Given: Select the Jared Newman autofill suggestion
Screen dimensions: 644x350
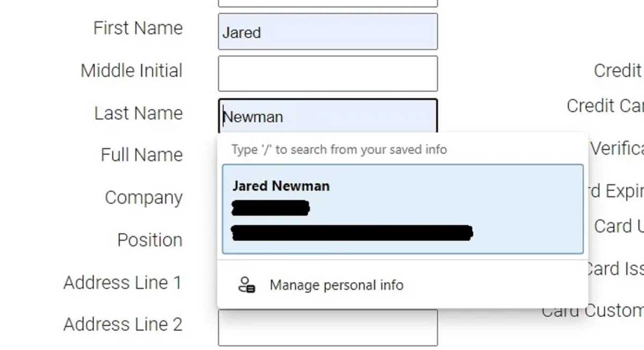Looking at the screenshot, I should pos(402,209).
